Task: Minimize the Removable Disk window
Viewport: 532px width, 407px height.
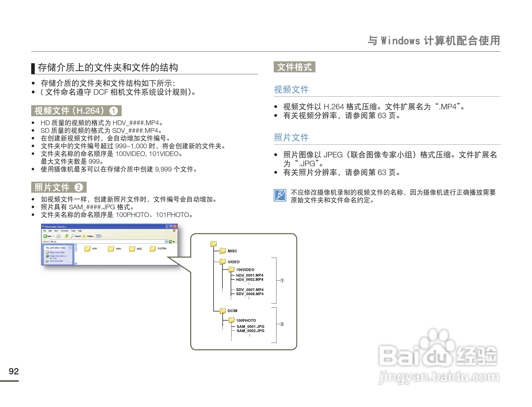Action: [x=167, y=227]
